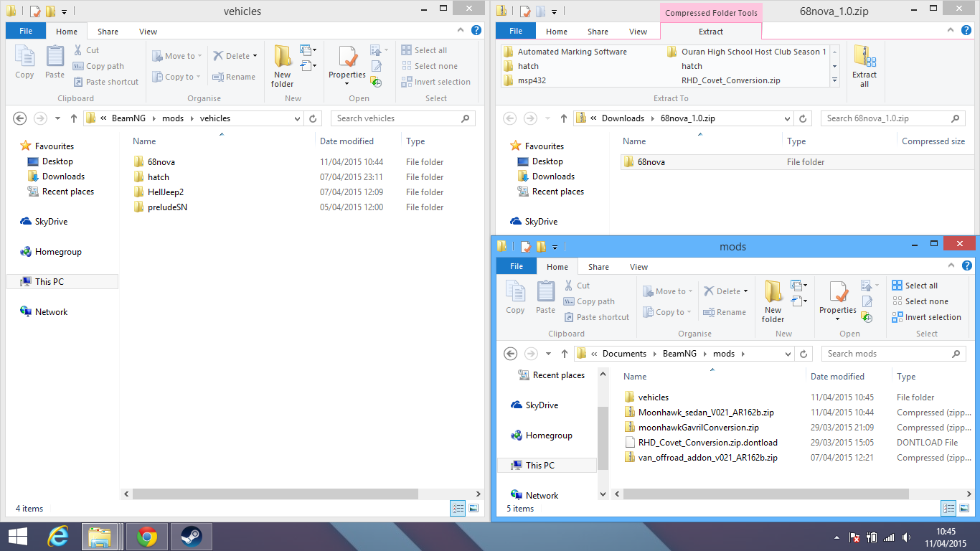Screen dimensions: 980x551
Task: Expand the Extract To destinations list
Action: pyautogui.click(x=834, y=80)
